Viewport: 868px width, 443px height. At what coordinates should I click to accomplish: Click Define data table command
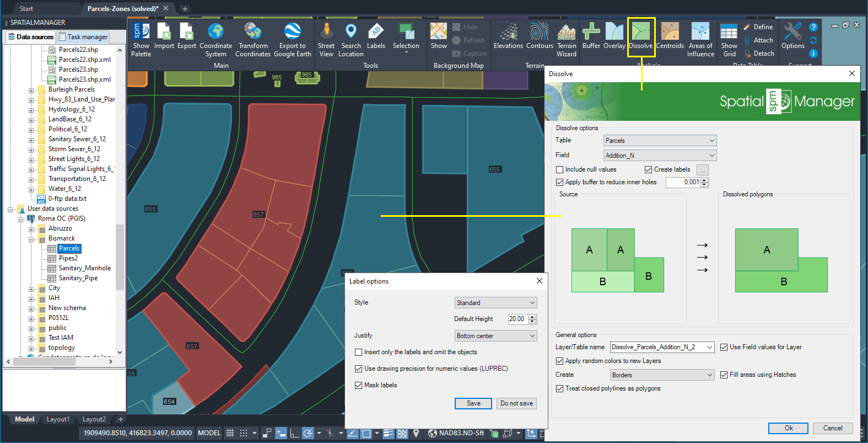coord(758,27)
